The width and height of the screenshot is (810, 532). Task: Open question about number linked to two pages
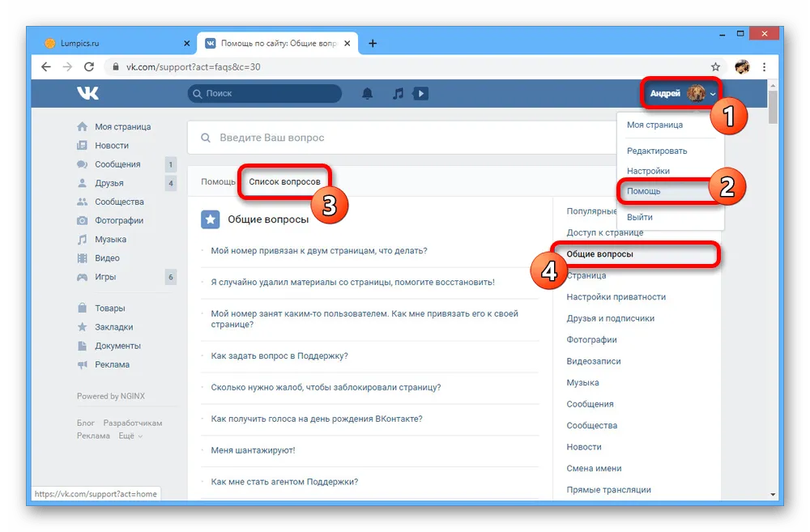click(x=318, y=251)
